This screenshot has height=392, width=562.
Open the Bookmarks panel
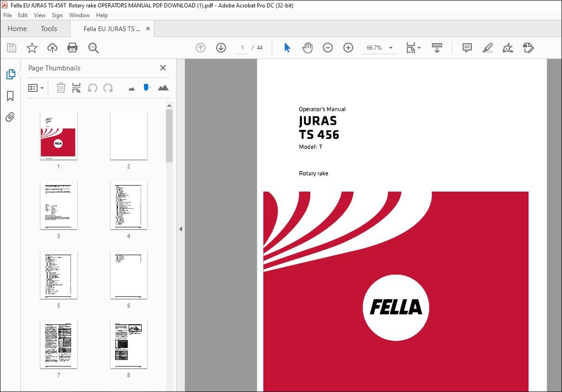[x=10, y=96]
